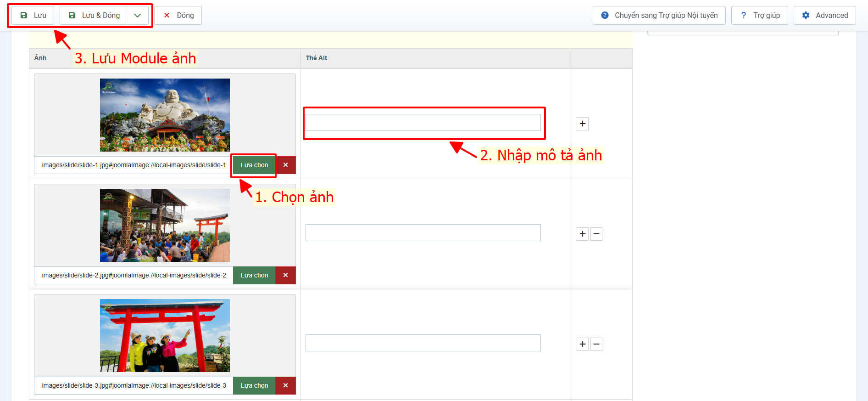
Task: Click the plus icon in the first image row
Action: pyautogui.click(x=582, y=124)
